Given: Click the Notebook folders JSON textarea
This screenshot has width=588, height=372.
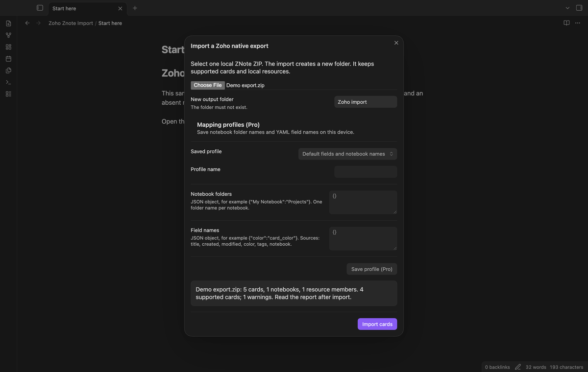Looking at the screenshot, I should coord(363,202).
